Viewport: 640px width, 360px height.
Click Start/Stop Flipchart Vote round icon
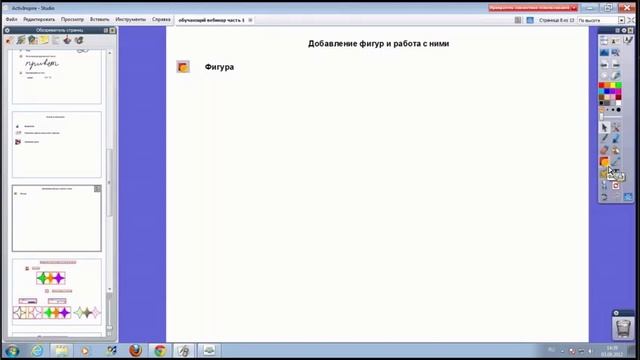tap(604, 76)
